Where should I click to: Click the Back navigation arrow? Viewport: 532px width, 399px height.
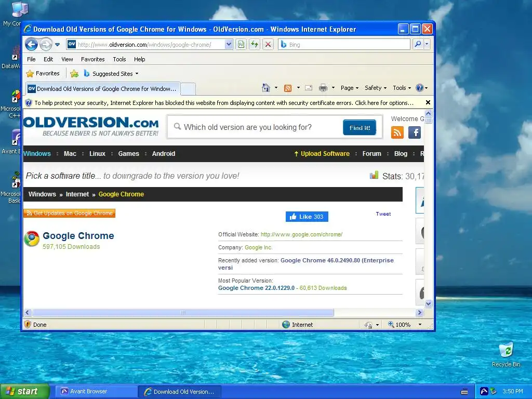(x=32, y=44)
